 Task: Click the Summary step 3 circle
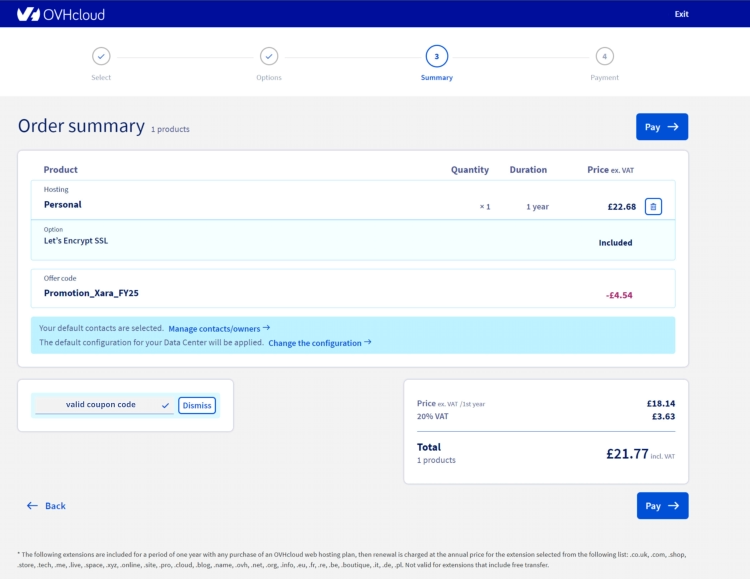pyautogui.click(x=437, y=56)
